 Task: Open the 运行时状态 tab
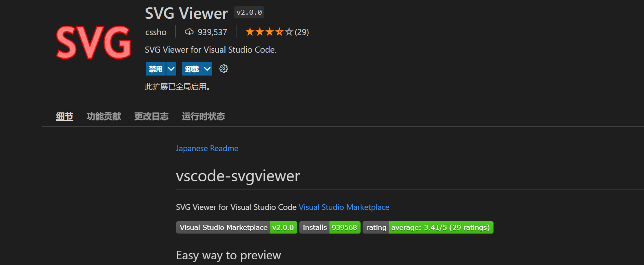203,116
